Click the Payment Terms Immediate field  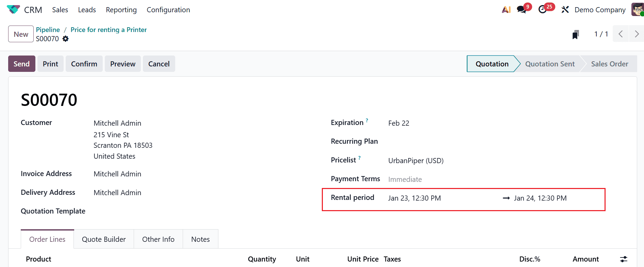[x=405, y=179]
